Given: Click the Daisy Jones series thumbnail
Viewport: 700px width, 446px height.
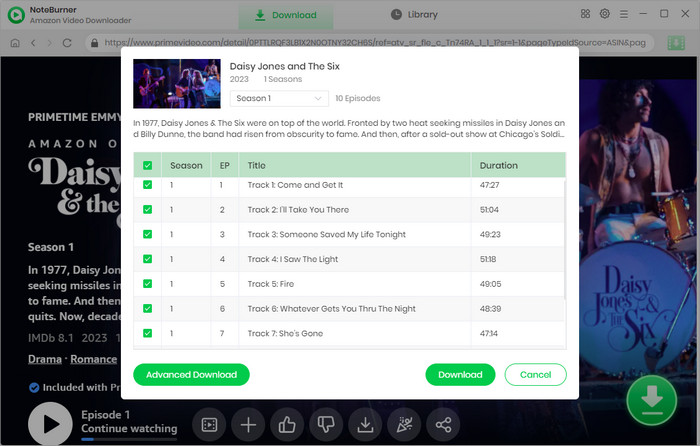Looking at the screenshot, I should pos(177,83).
